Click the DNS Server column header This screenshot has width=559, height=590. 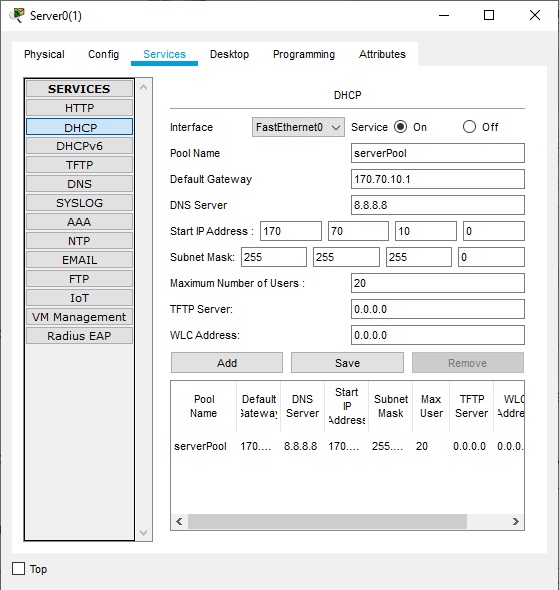coord(302,406)
